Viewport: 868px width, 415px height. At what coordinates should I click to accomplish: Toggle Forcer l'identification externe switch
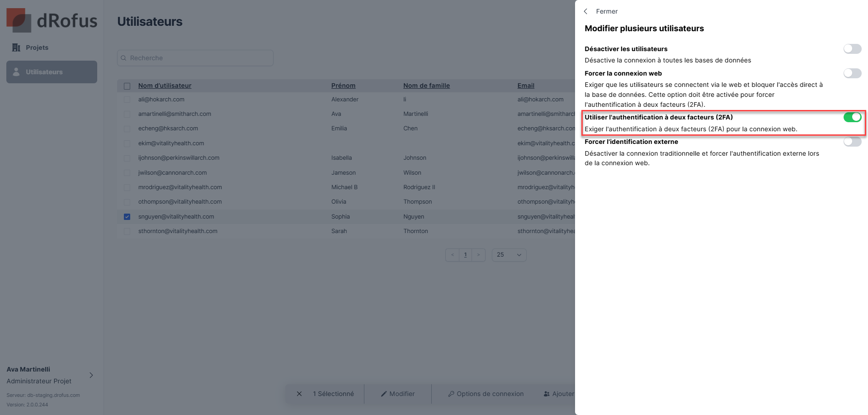click(x=852, y=142)
